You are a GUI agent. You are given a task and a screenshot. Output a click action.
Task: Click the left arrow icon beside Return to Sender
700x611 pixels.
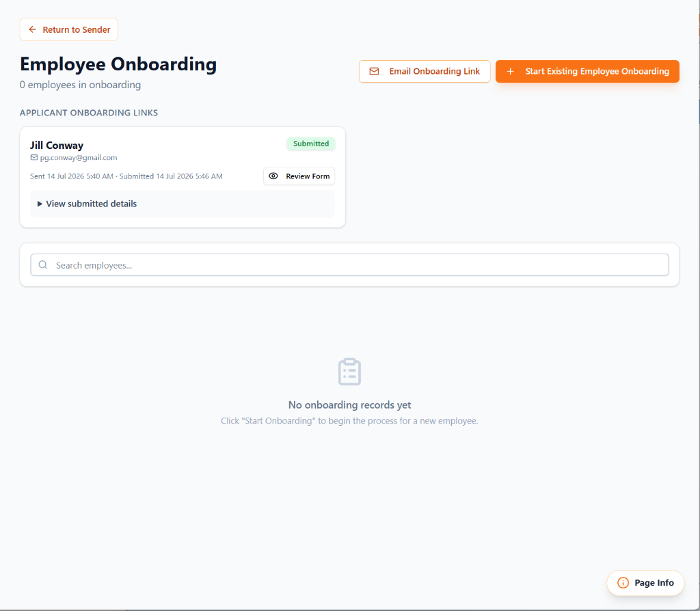(33, 29)
